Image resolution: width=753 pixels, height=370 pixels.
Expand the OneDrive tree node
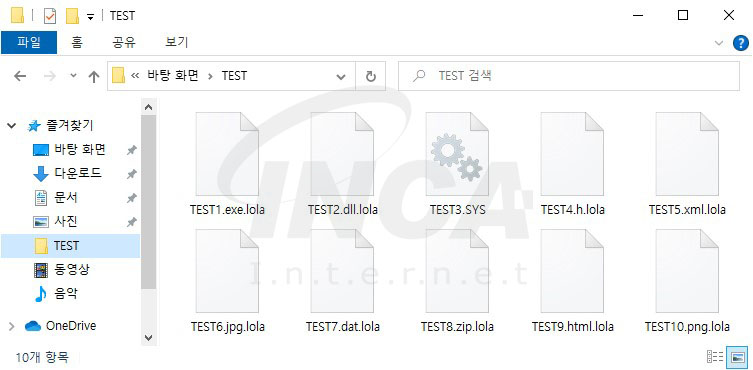pyautogui.click(x=11, y=326)
